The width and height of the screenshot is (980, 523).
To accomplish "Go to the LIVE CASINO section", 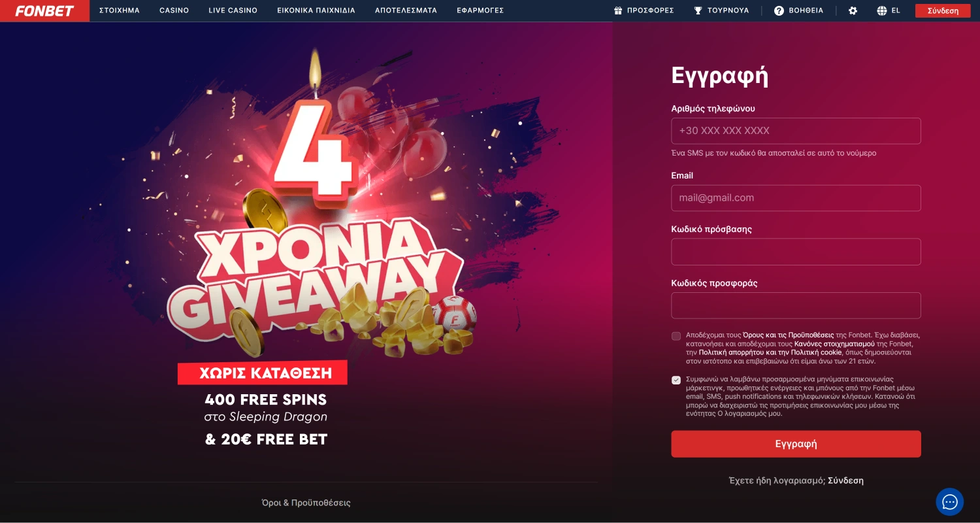I will point(233,10).
